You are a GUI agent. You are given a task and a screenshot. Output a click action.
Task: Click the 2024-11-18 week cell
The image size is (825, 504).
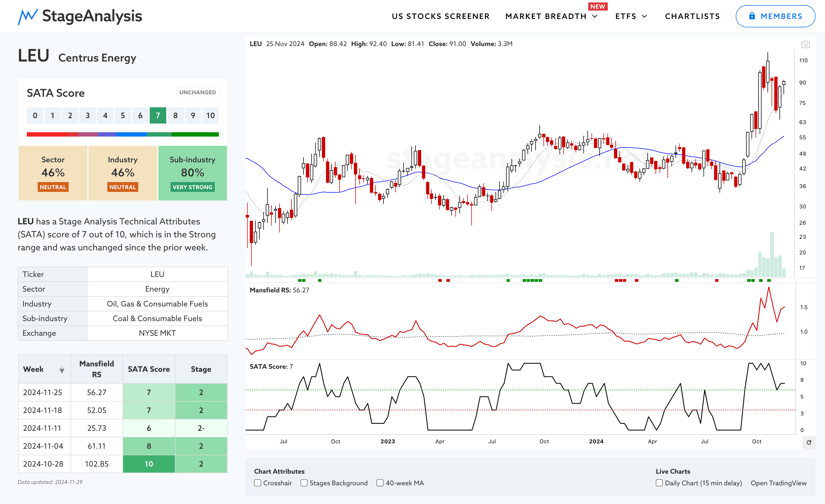tap(44, 410)
